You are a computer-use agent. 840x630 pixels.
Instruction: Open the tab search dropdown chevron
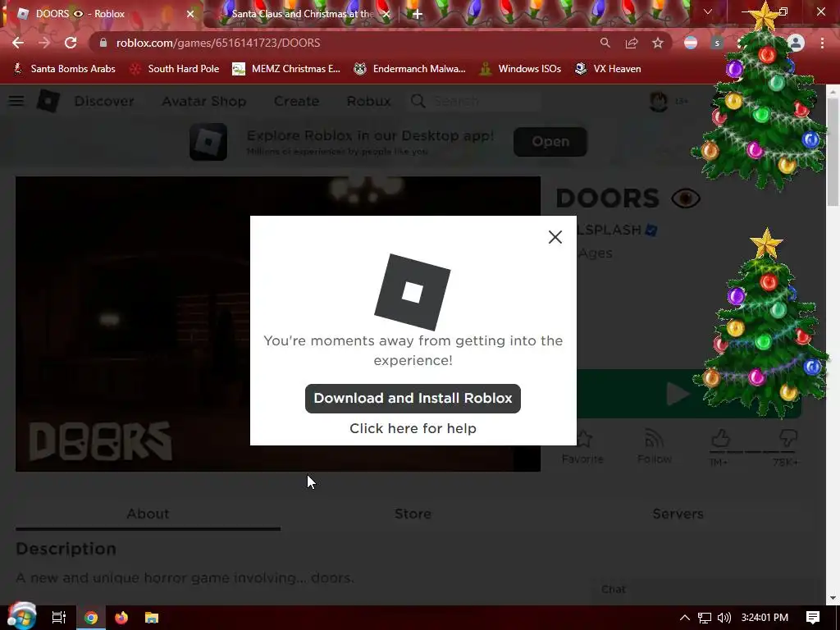point(708,11)
